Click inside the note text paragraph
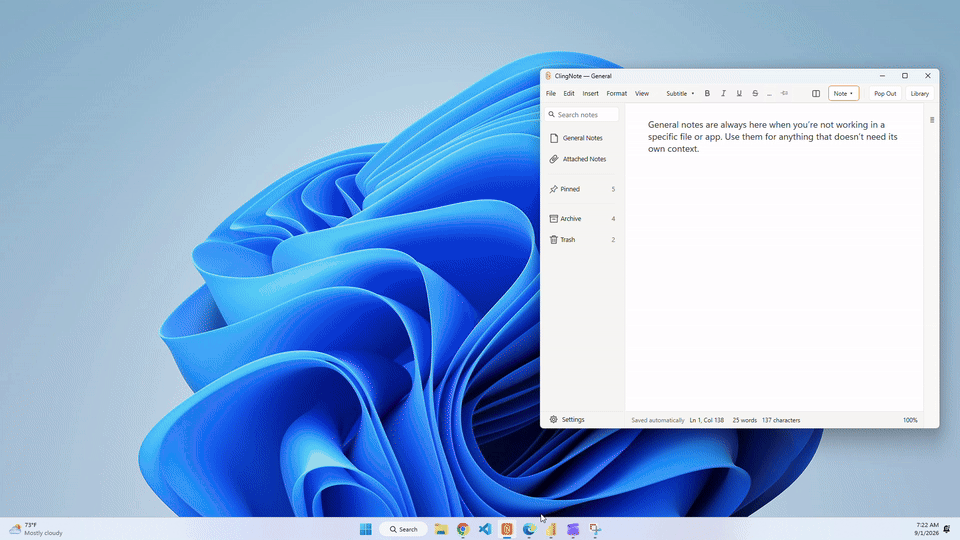This screenshot has height=540, width=960. (x=773, y=137)
